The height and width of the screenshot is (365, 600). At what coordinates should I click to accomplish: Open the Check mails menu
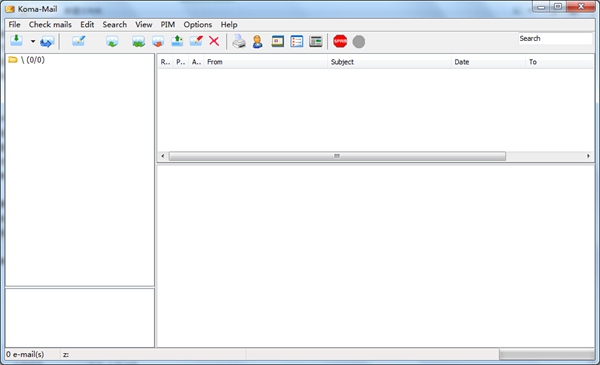pyautogui.click(x=50, y=24)
